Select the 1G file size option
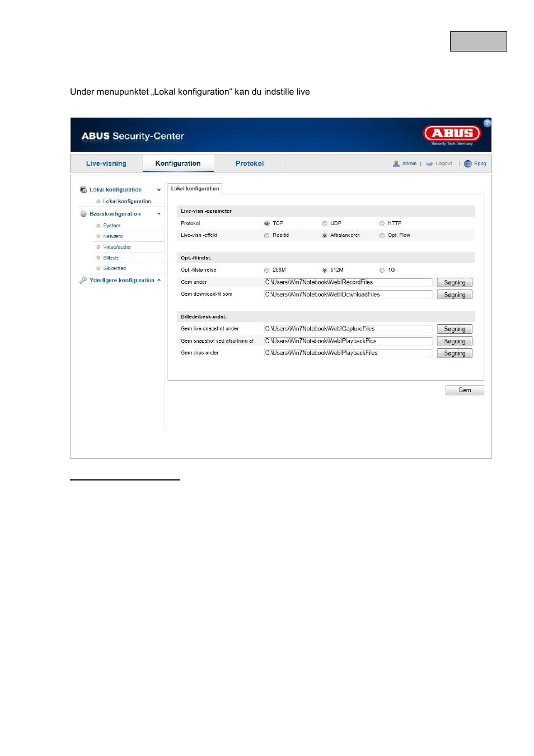Screen dimensions: 534x756 pyautogui.click(x=382, y=270)
